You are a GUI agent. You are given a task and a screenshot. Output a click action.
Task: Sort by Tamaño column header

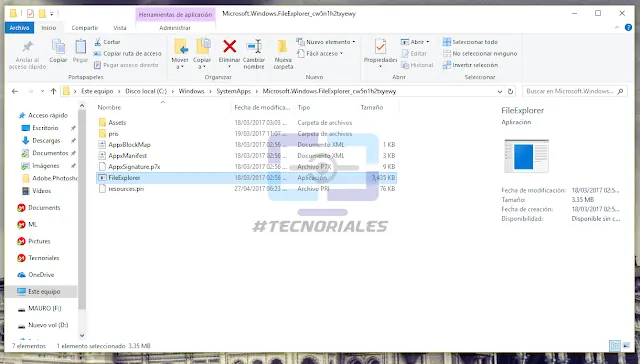point(371,107)
